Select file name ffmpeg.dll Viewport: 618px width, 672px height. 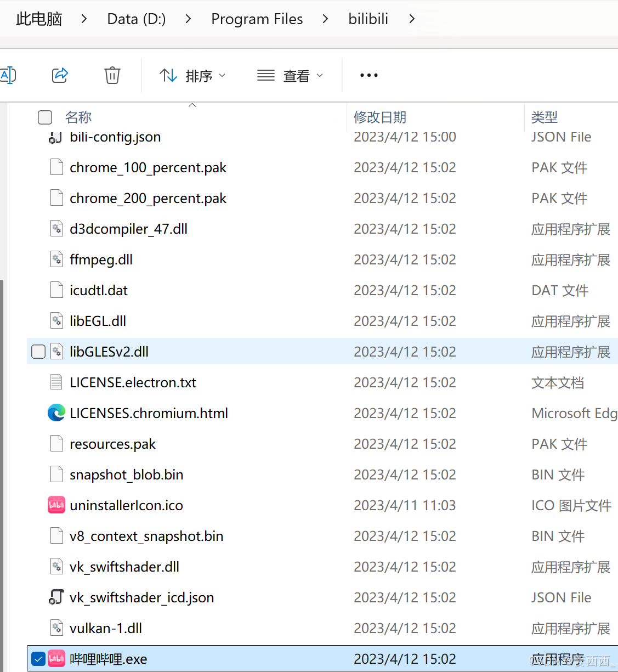coord(101,260)
